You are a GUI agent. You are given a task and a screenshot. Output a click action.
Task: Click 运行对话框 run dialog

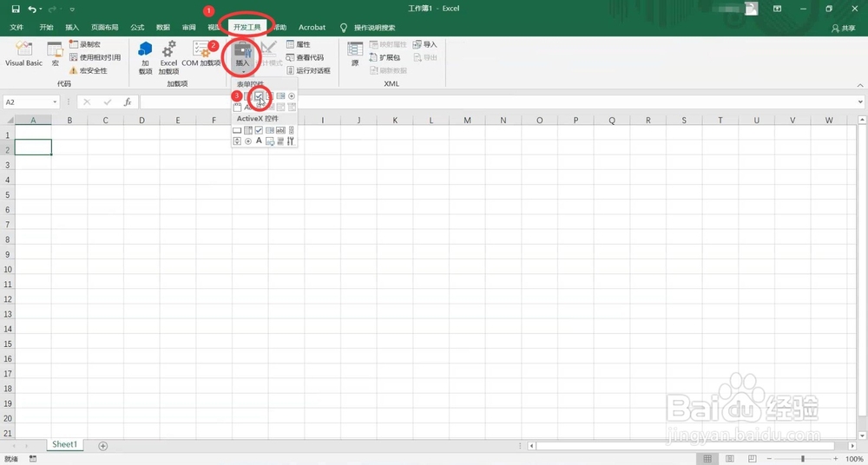click(308, 70)
